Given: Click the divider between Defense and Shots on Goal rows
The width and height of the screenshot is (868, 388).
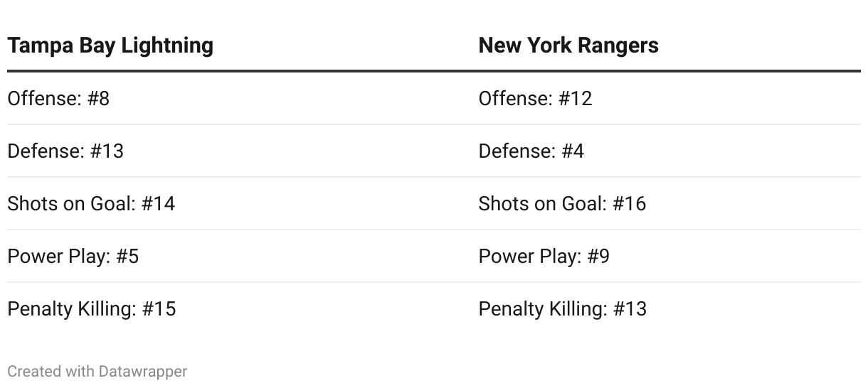Looking at the screenshot, I should (x=434, y=177).
